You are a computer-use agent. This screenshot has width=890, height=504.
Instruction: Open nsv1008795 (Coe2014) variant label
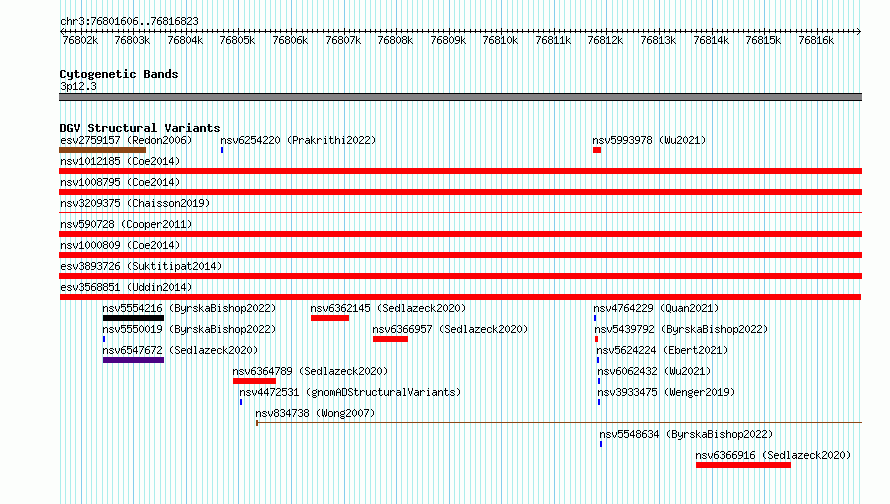coord(120,182)
